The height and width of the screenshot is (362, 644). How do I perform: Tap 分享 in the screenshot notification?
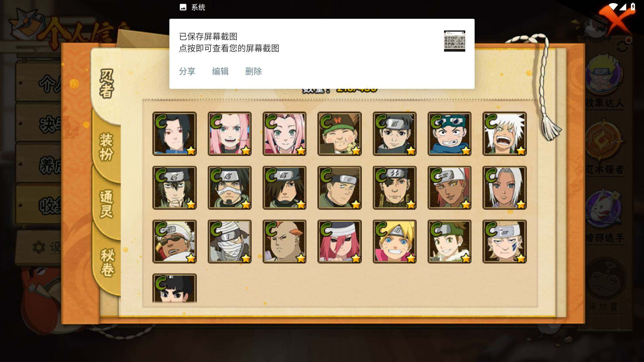tap(187, 71)
